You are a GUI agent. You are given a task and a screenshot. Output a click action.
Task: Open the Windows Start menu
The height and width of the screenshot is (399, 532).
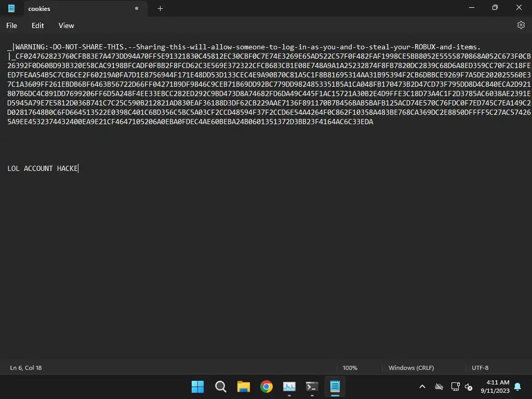click(x=197, y=387)
